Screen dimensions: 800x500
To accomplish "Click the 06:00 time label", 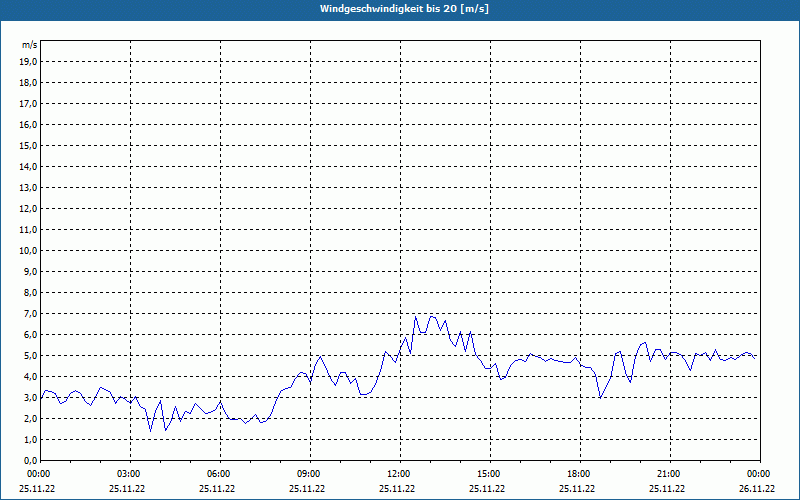I will click(220, 474).
